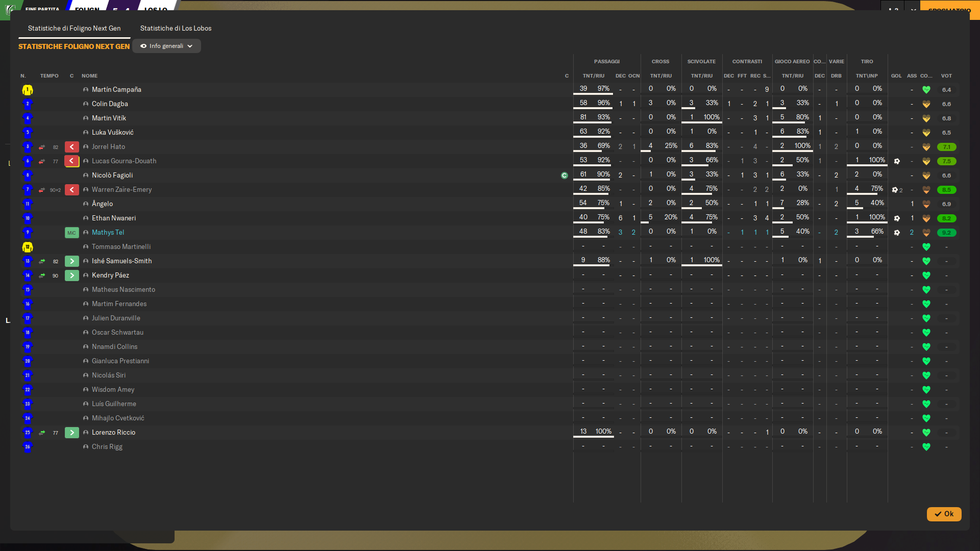
Task: Click the player info icon beside Colin Dagba
Action: (x=86, y=104)
